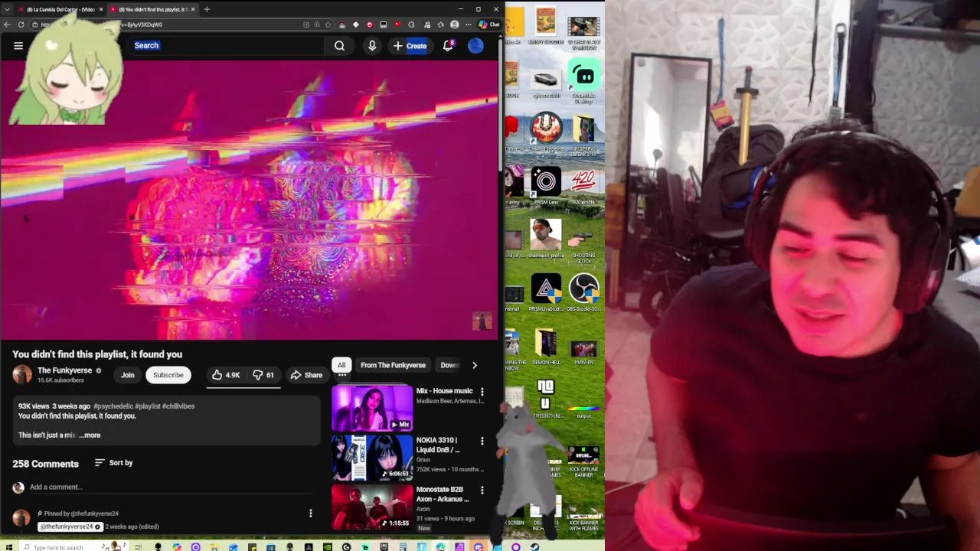
Task: Click the Create button on YouTube
Action: click(x=410, y=46)
